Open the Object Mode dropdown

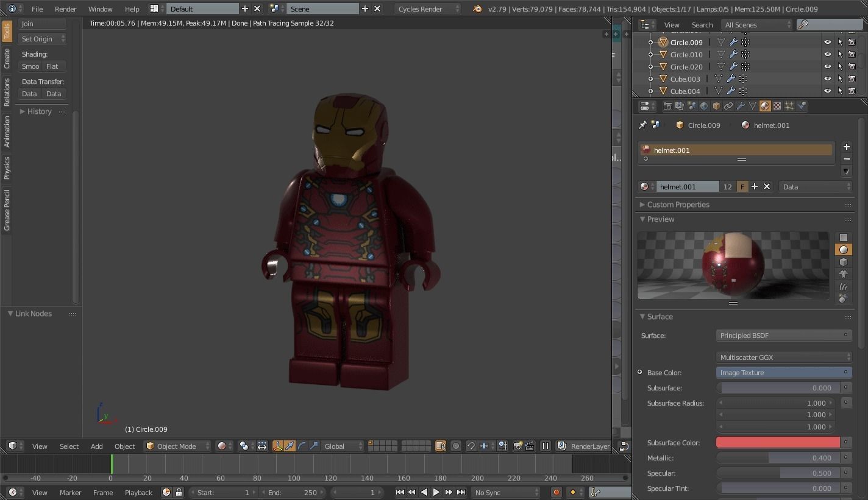click(177, 446)
